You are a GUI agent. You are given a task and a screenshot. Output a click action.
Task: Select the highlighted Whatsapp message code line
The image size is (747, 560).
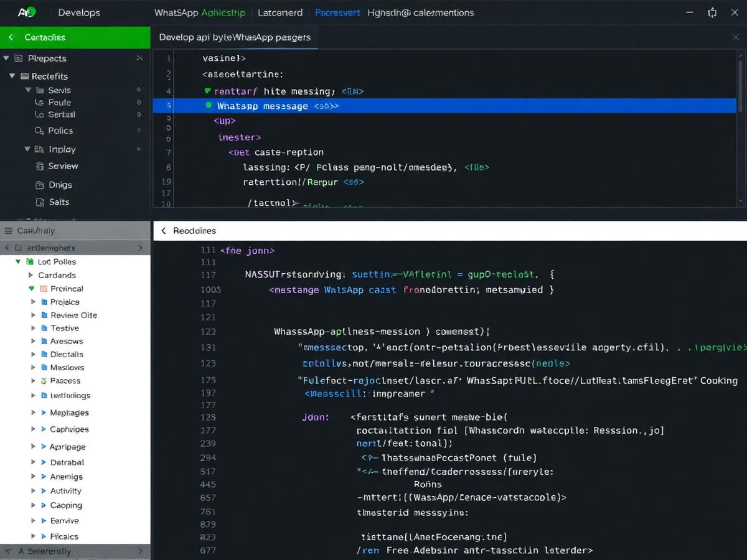(x=444, y=106)
